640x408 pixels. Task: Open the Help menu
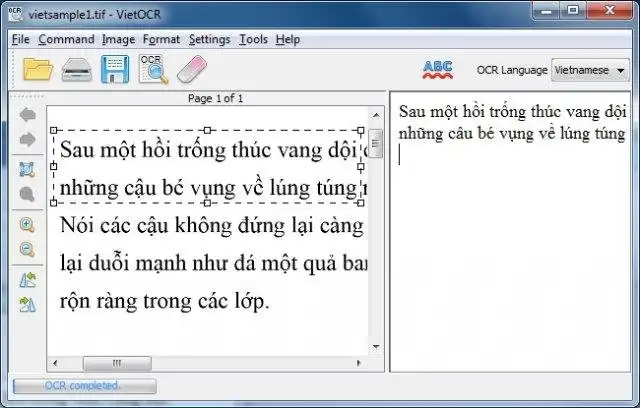[x=288, y=40]
